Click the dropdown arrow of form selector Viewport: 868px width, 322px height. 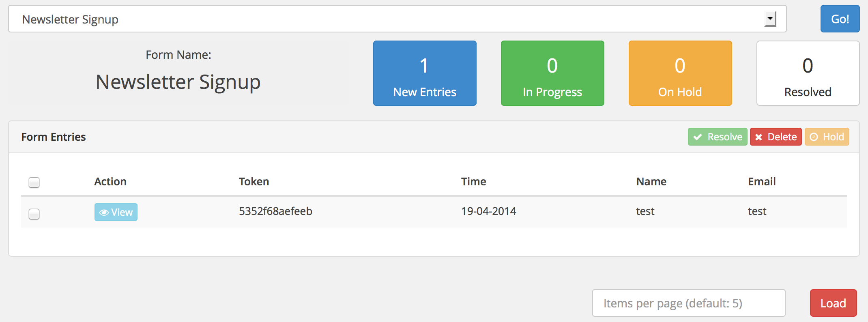tap(770, 19)
